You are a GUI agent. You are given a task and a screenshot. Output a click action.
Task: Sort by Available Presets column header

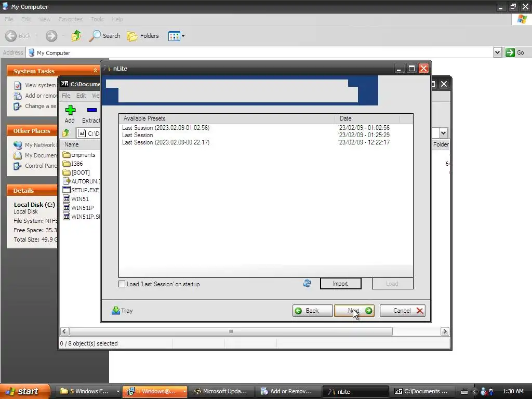[227, 118]
